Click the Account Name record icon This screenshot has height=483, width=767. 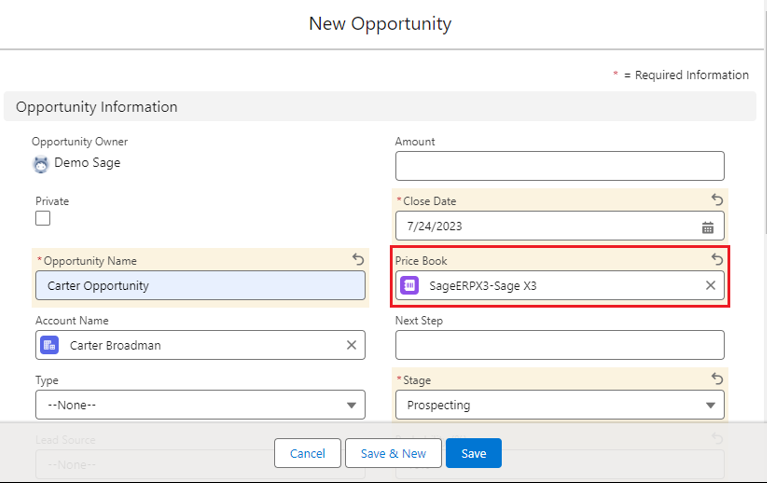49,345
